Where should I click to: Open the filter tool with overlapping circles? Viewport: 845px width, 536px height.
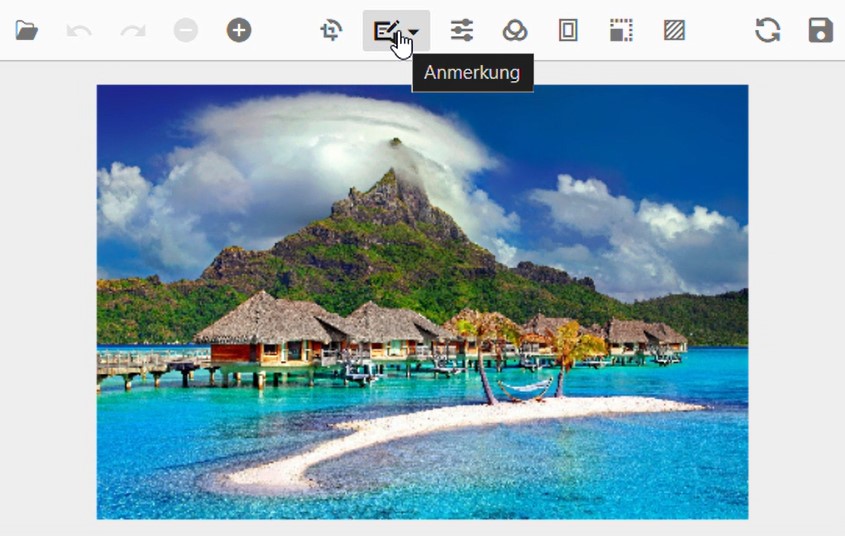[514, 30]
